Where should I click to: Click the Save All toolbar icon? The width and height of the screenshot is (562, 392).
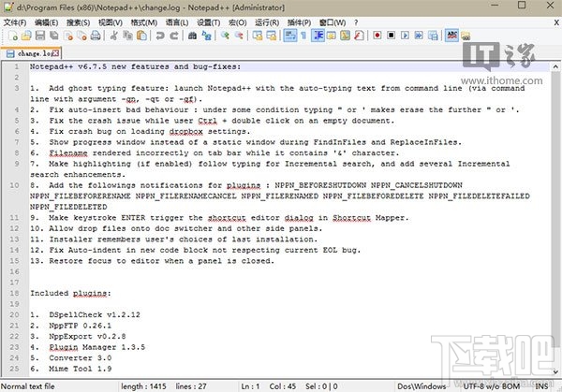click(x=54, y=36)
